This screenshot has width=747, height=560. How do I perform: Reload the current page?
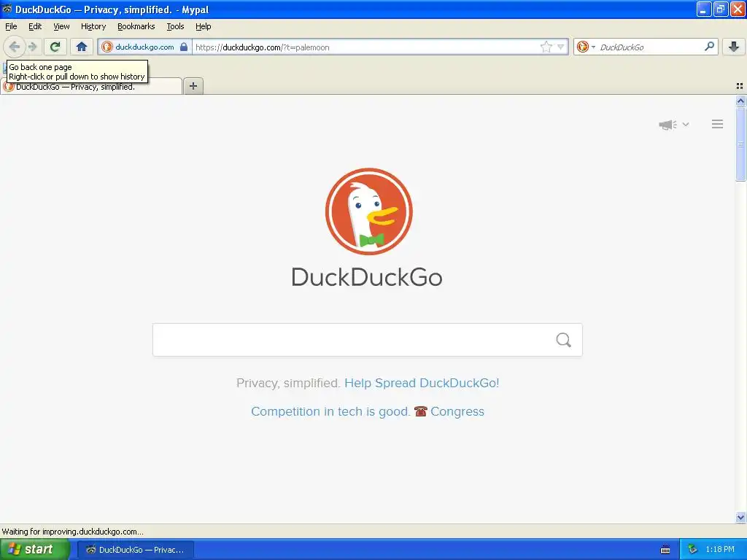[x=55, y=47]
